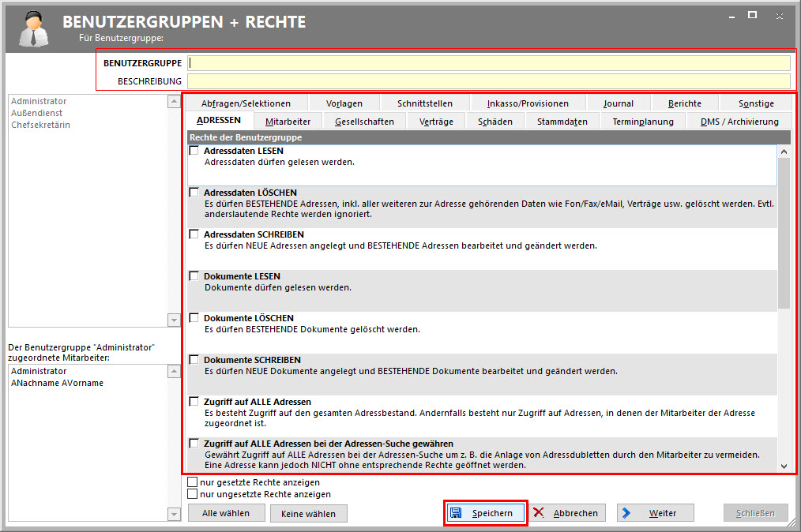Open the Inkasso/Provisionen tab

(x=528, y=103)
